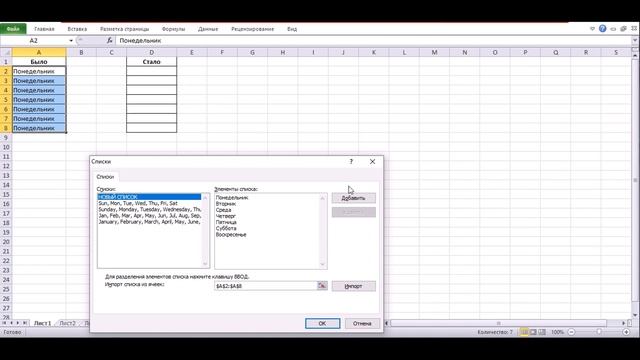Click the Отмена button
The image size is (640, 360).
[362, 323]
